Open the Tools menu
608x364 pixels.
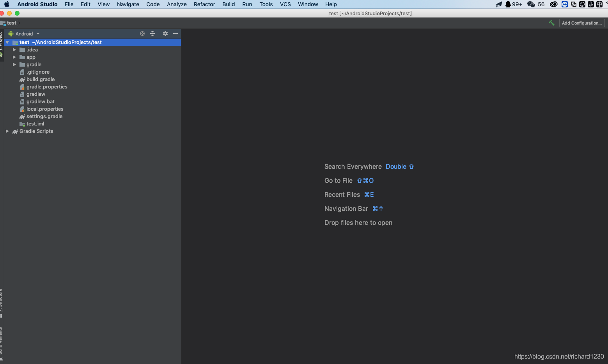[266, 4]
